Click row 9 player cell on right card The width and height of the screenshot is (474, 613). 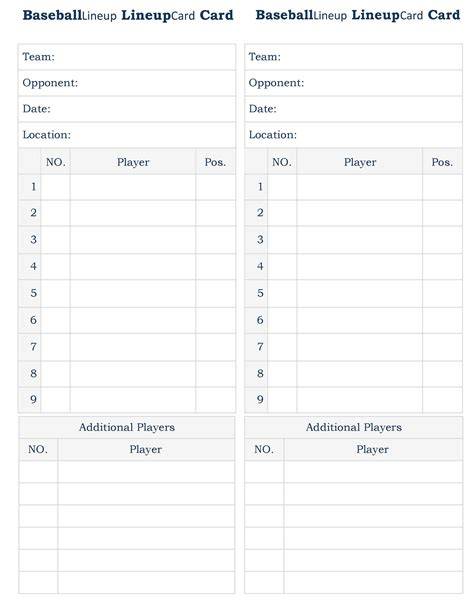coord(359,400)
